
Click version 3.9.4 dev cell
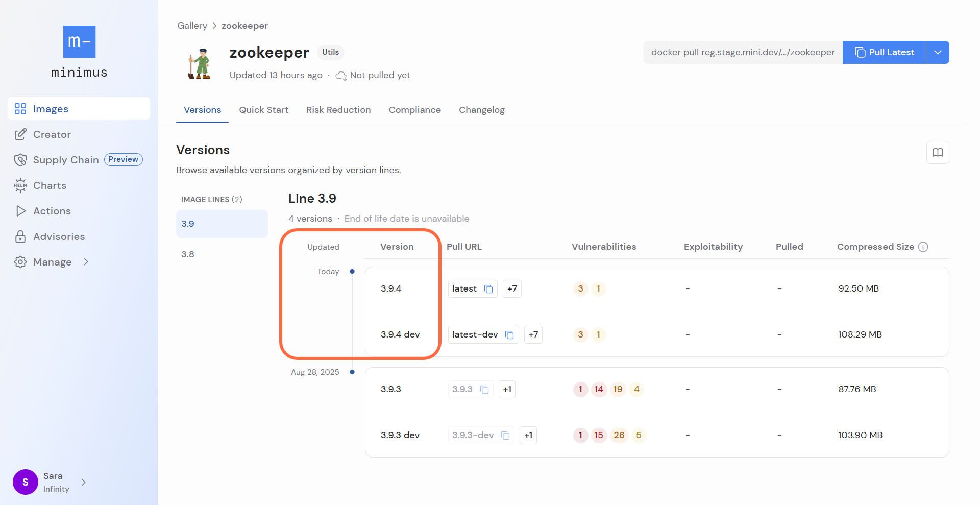tap(400, 334)
